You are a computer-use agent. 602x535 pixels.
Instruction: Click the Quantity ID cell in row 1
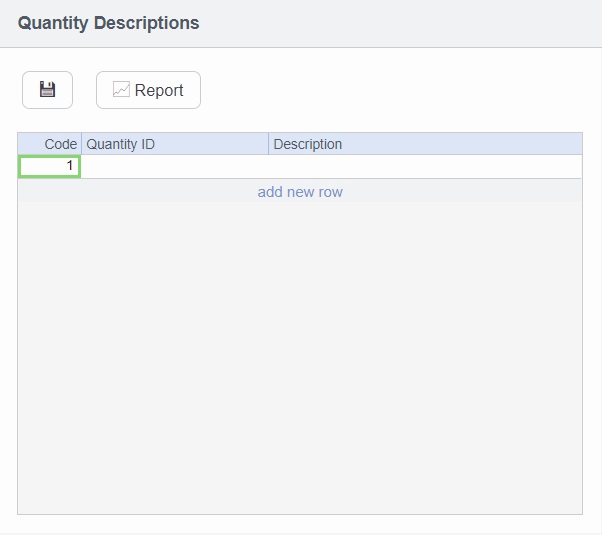pyautogui.click(x=175, y=167)
